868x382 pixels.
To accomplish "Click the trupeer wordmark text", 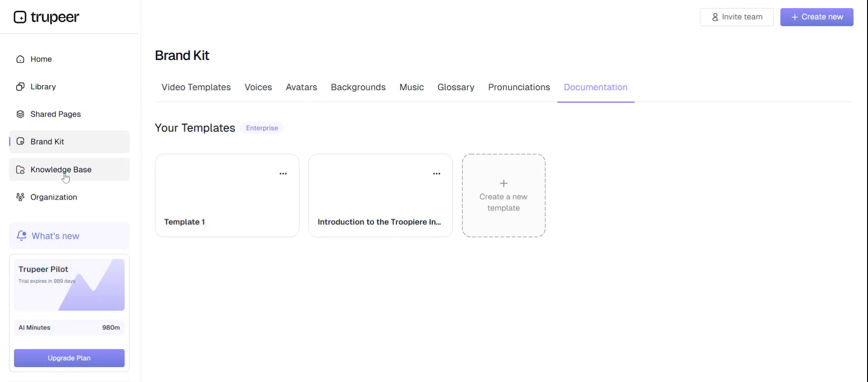I will click(55, 18).
